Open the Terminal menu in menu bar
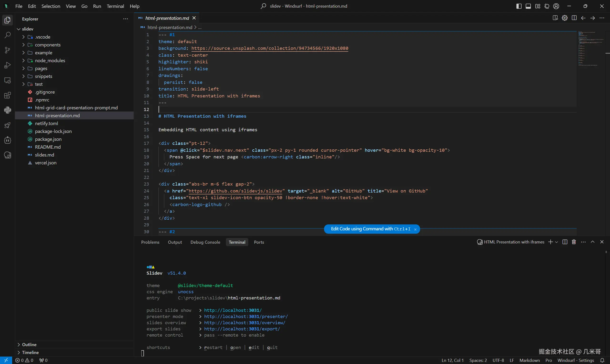Image resolution: width=610 pixels, height=364 pixels. tap(115, 6)
